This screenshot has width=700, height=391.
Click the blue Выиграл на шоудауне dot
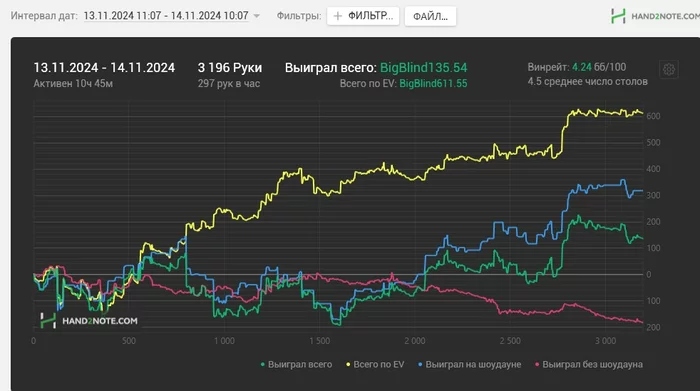click(420, 365)
